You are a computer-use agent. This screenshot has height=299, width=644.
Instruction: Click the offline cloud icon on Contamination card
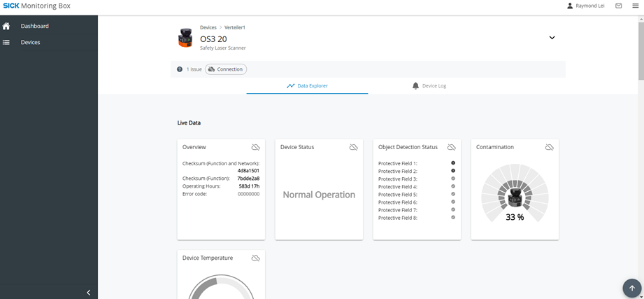click(549, 147)
